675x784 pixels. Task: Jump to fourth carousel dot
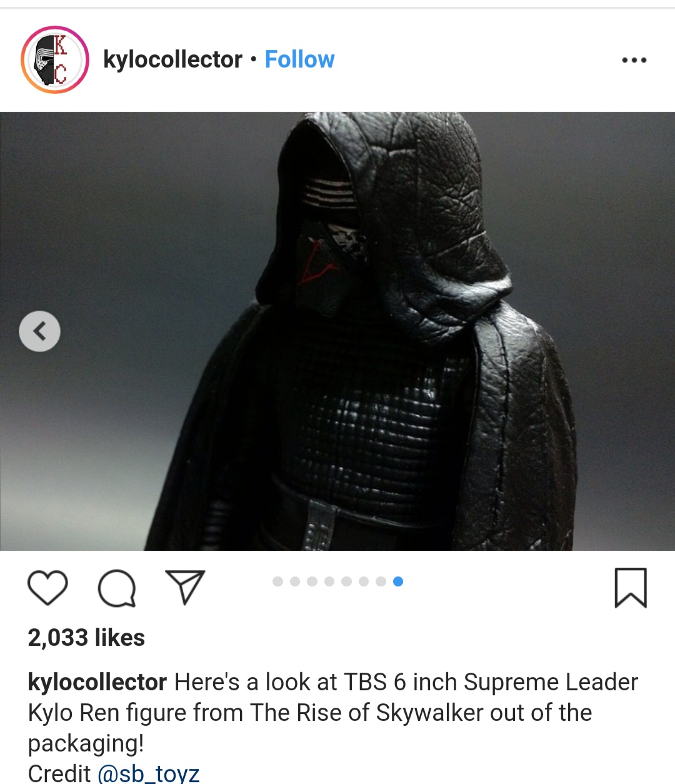(329, 581)
